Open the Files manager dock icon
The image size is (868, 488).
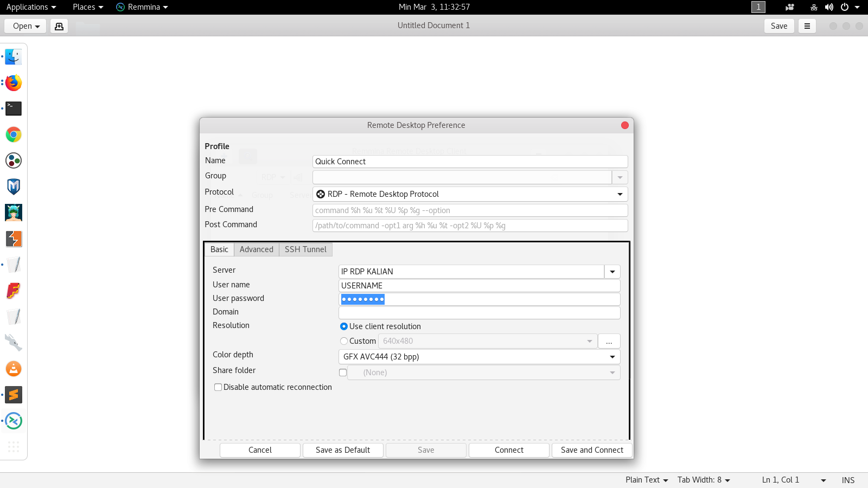(x=14, y=56)
